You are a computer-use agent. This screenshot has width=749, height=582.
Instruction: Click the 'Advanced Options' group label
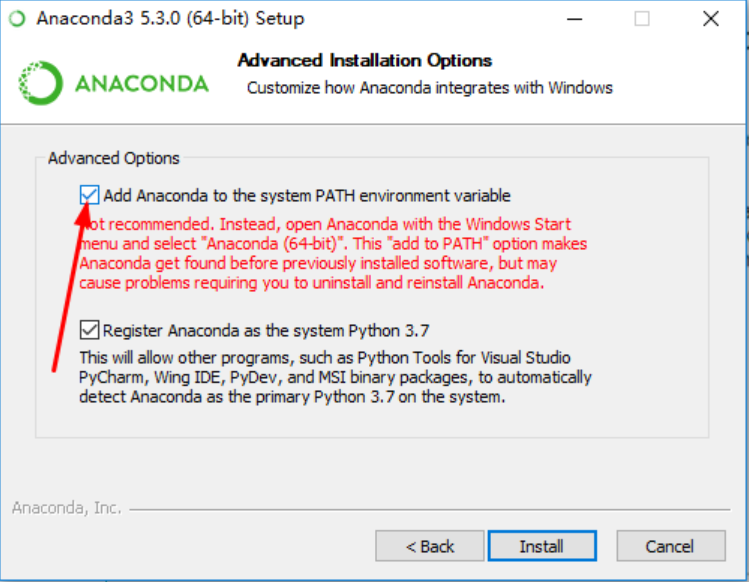(x=114, y=158)
